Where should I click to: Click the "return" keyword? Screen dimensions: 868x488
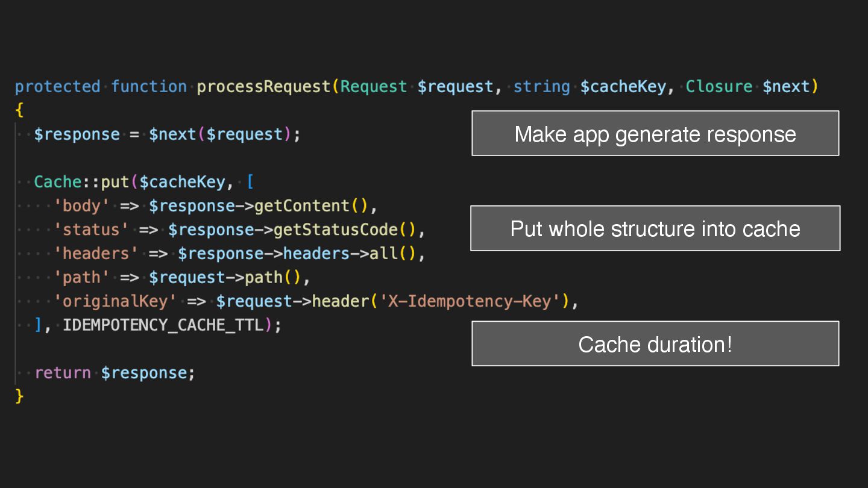pyautogui.click(x=63, y=373)
